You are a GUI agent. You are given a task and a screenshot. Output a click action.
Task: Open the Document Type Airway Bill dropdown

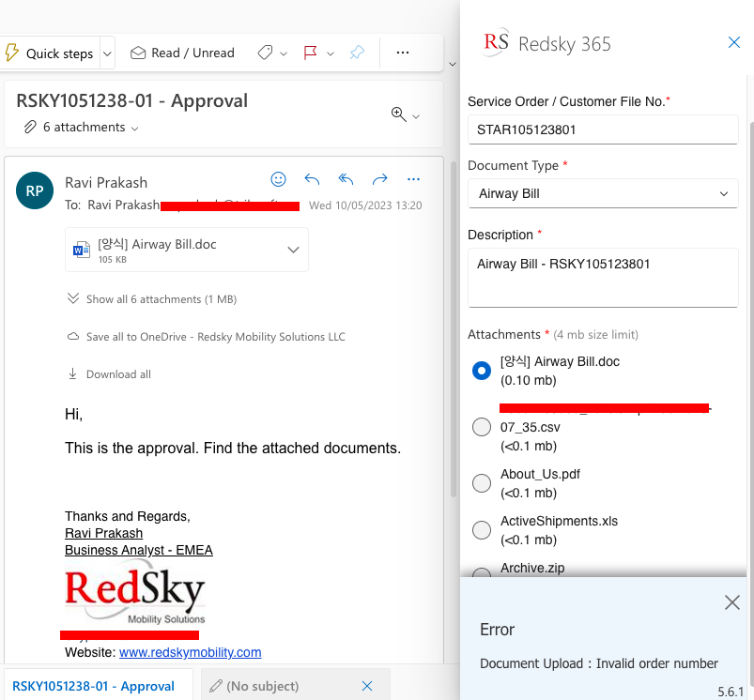pyautogui.click(x=603, y=193)
